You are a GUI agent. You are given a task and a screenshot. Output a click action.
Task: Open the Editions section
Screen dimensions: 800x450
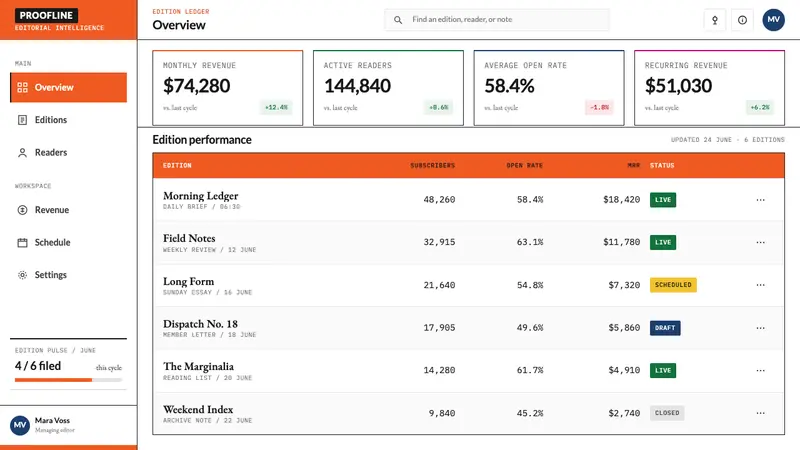pos(68,120)
